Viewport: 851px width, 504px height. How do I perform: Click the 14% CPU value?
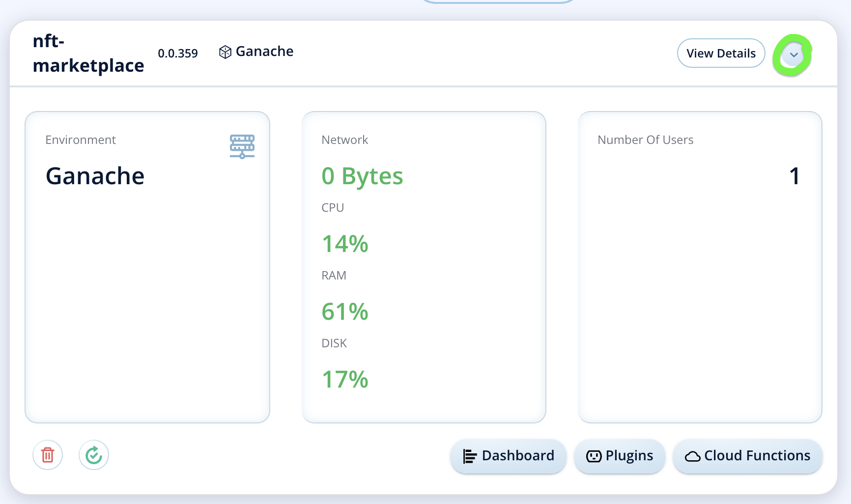(345, 244)
